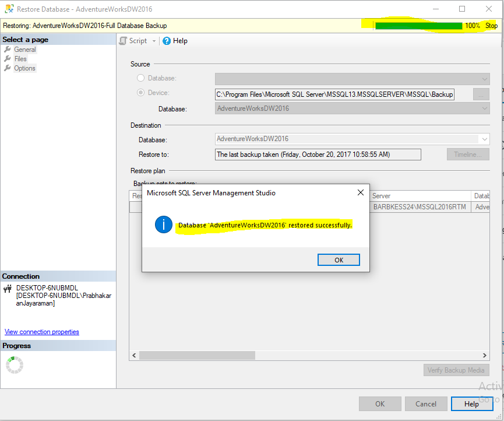Image resolution: width=504 pixels, height=421 pixels.
Task: Click the DESKTOP-6NUBMDL connection name
Action: [x=47, y=288]
